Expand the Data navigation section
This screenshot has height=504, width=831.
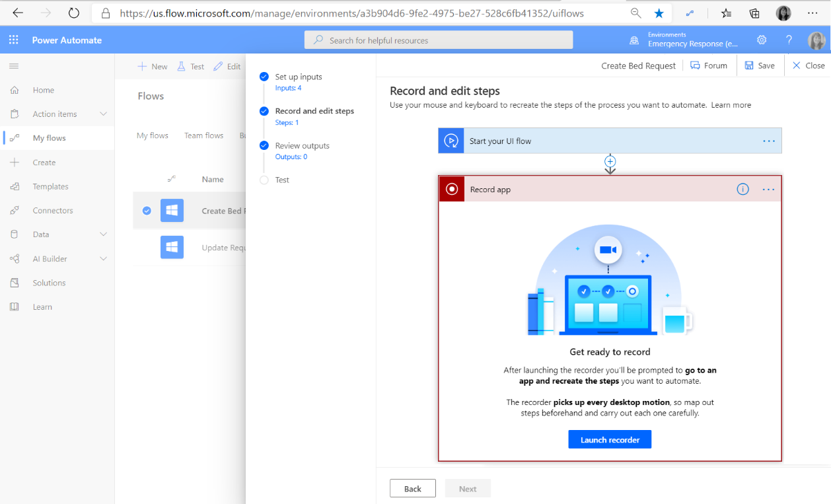click(x=103, y=234)
